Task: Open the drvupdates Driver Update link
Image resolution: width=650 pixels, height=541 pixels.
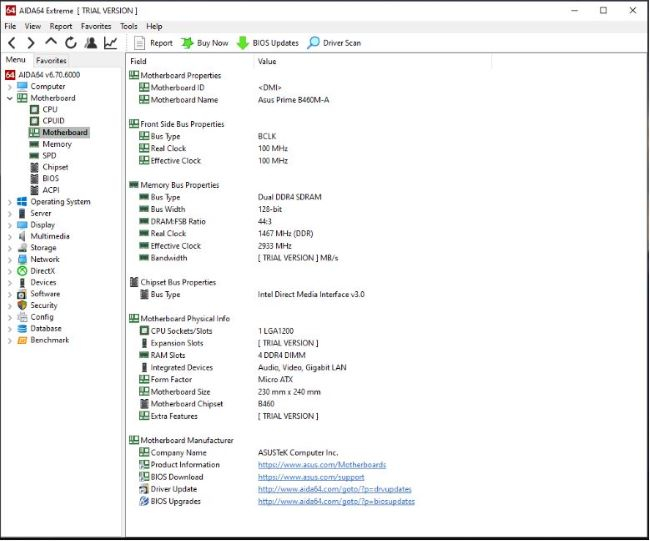Action: click(x=335, y=489)
